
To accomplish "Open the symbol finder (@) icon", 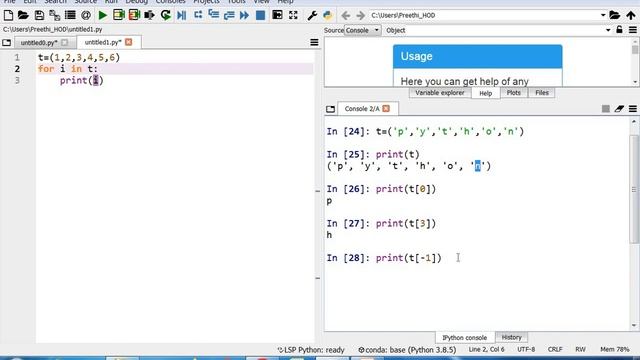I will [86, 16].
